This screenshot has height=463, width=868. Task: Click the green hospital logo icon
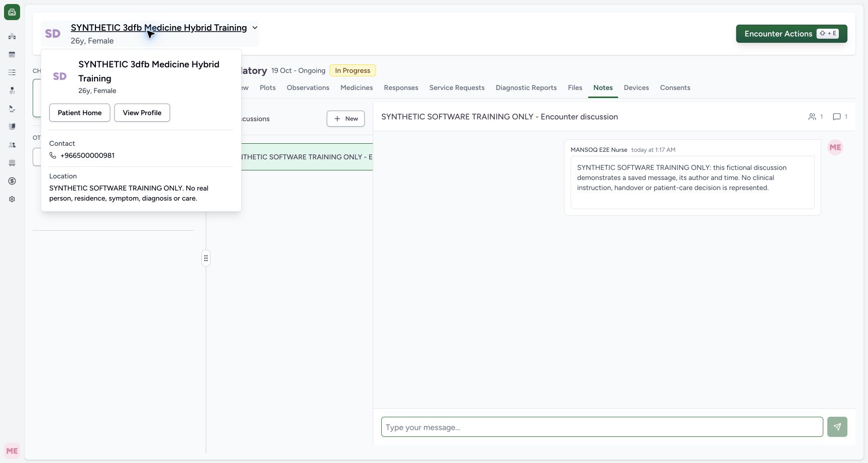(12, 12)
